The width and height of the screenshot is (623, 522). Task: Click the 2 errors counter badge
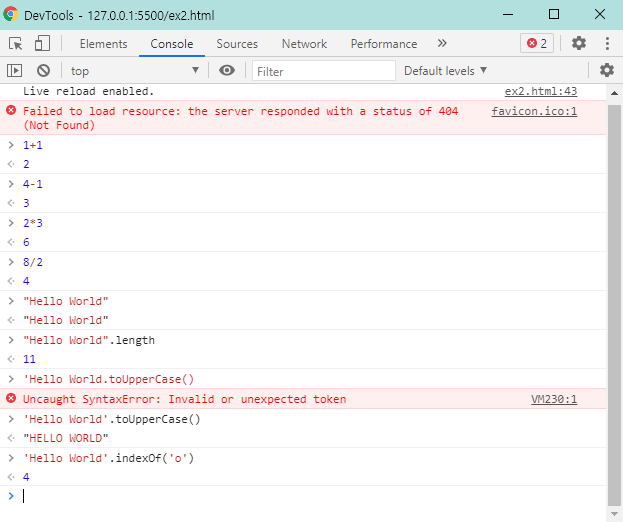537,43
